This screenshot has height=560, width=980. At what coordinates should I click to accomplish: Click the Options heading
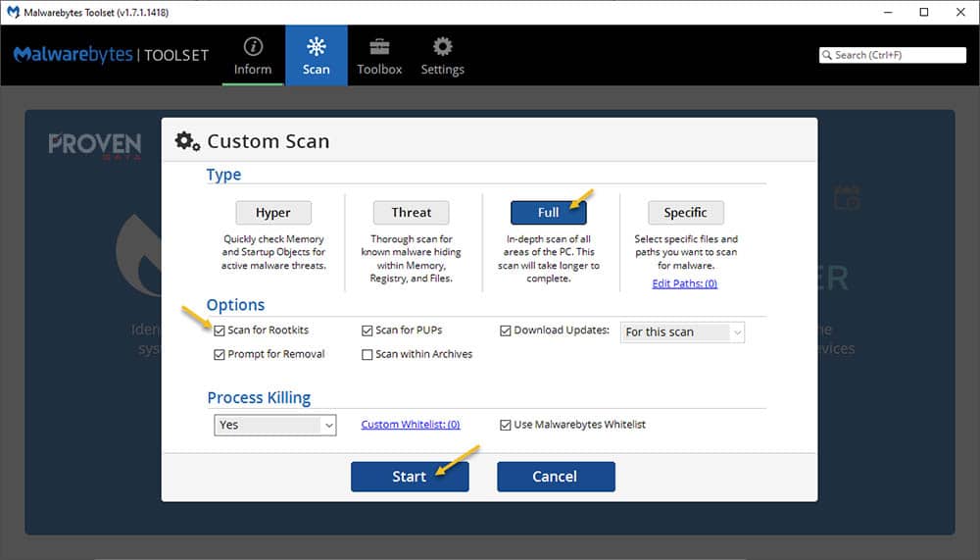click(235, 305)
